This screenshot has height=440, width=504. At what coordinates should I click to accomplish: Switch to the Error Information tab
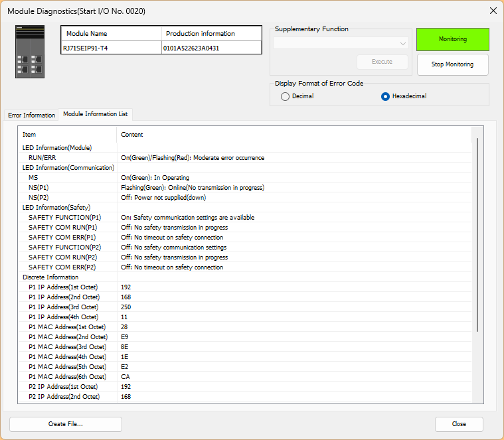point(31,115)
